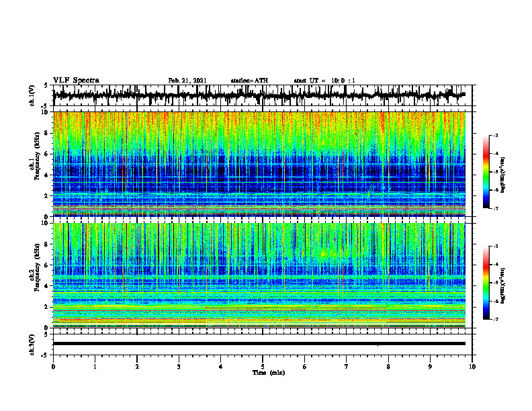532x411 pixels.
Task: Click the ch.1 spectrogram color bar
Action: coord(486,172)
